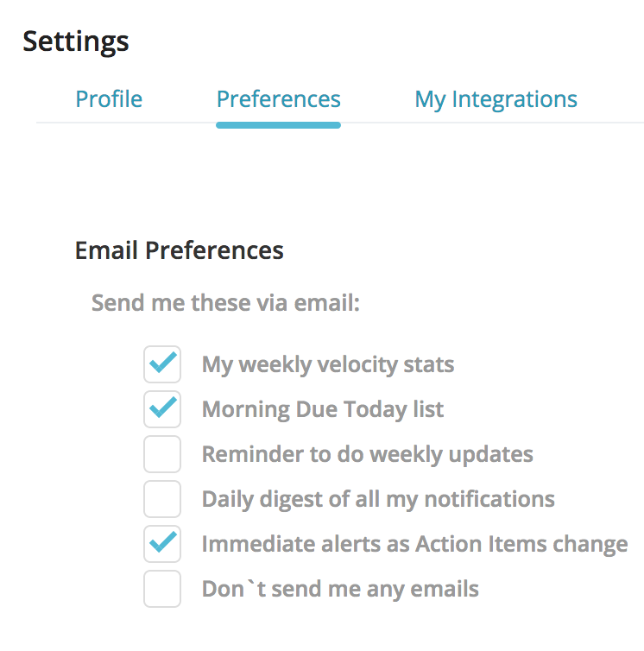Click the 'Don`t send me any emails' text
This screenshot has width=644, height=651.
[x=339, y=590]
